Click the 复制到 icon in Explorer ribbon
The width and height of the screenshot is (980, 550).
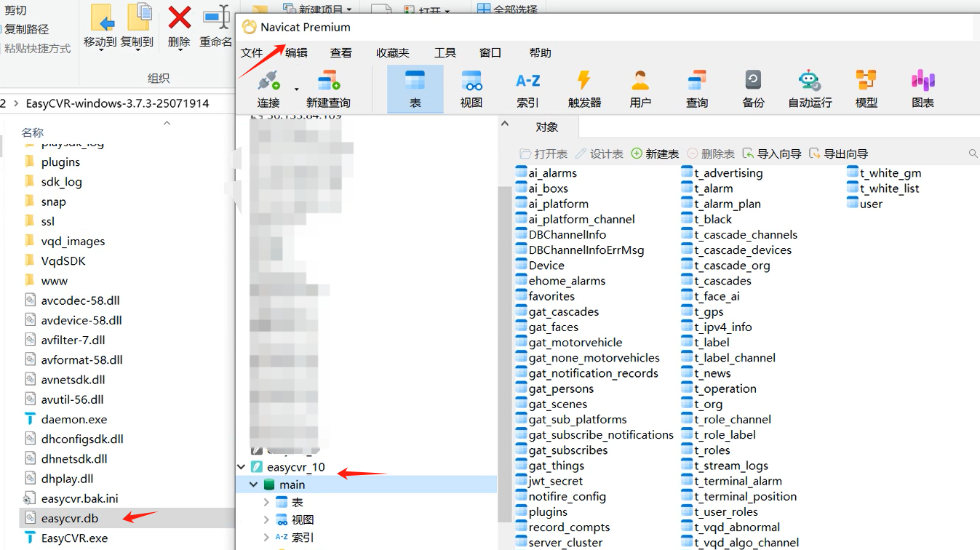(138, 17)
